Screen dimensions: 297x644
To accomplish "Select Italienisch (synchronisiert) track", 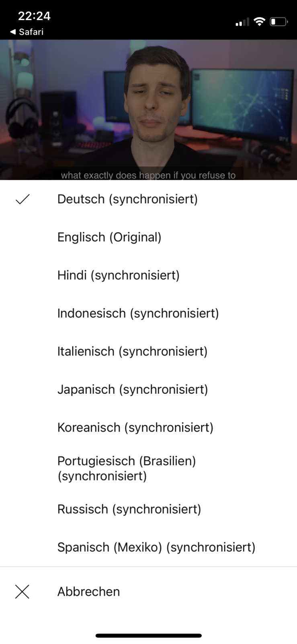I will point(148,351).
